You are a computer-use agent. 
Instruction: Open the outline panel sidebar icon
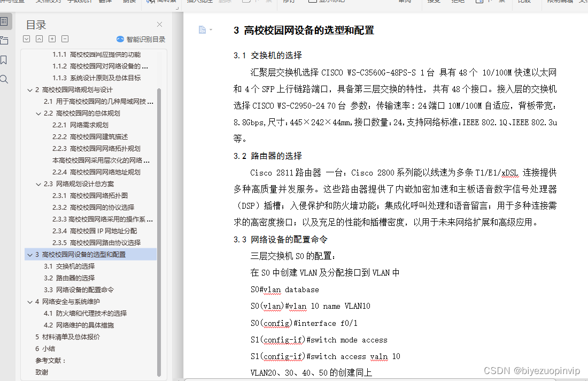tap(4, 21)
